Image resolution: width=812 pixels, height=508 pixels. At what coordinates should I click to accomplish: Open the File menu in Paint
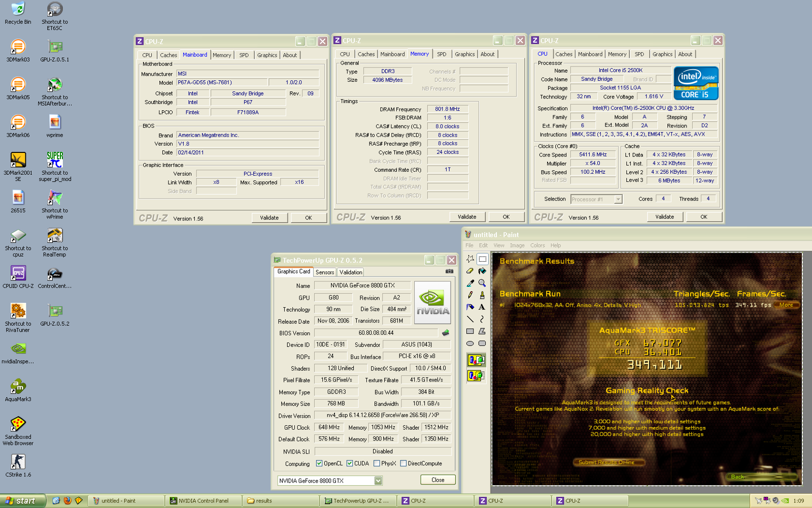tap(469, 245)
